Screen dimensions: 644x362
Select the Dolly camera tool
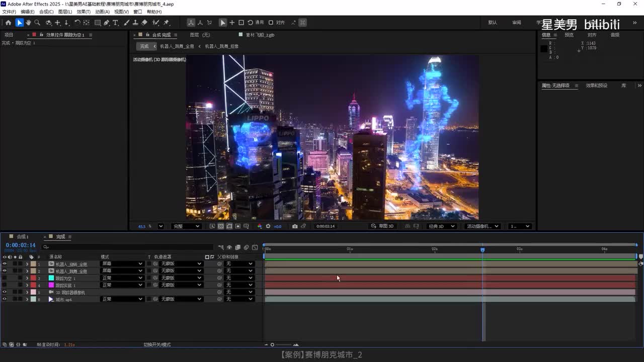(x=66, y=23)
